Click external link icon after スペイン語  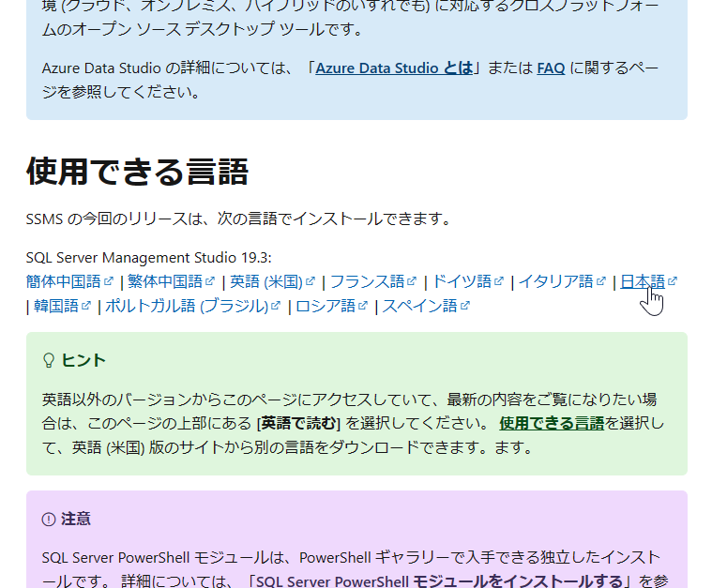(x=464, y=305)
